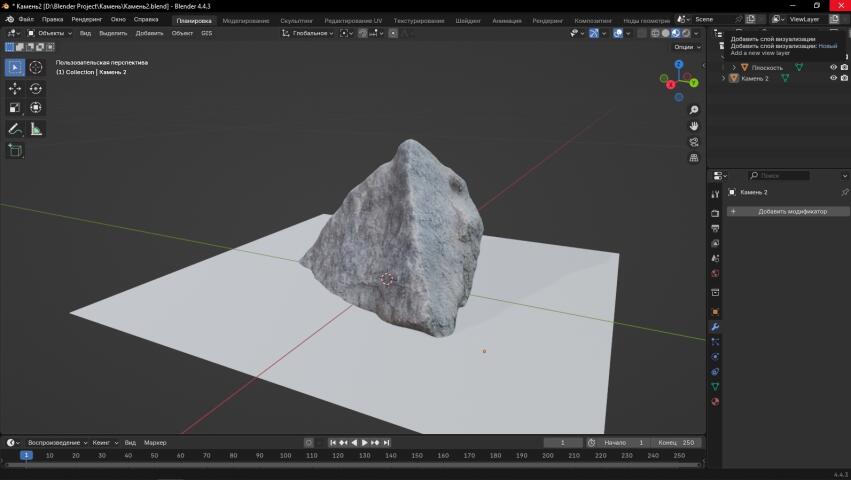Screen dimensions: 851x480
Task: Open the Physics properties tab
Action: [x=715, y=357]
